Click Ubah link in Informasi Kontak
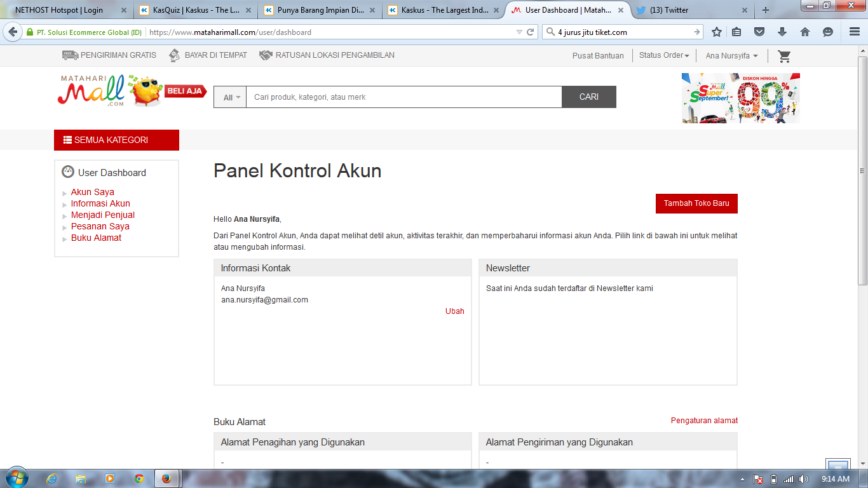The height and width of the screenshot is (488, 868). [454, 311]
